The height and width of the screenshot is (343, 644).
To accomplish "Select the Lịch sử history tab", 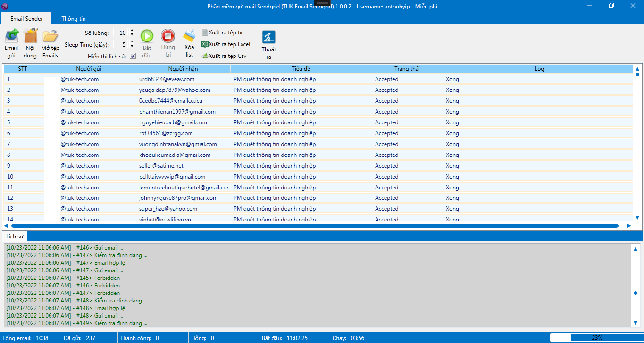I will point(15,236).
